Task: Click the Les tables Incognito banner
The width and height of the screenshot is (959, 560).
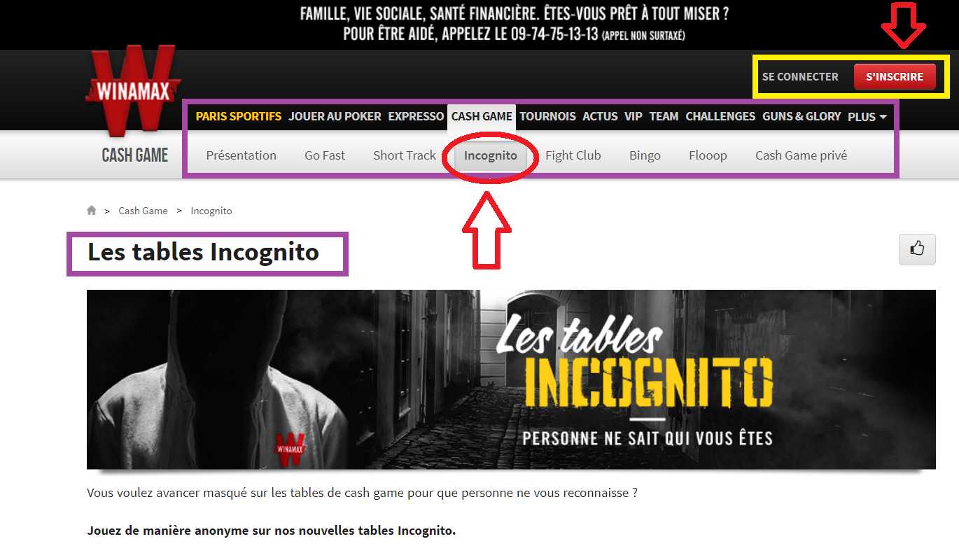Action: pyautogui.click(x=511, y=379)
